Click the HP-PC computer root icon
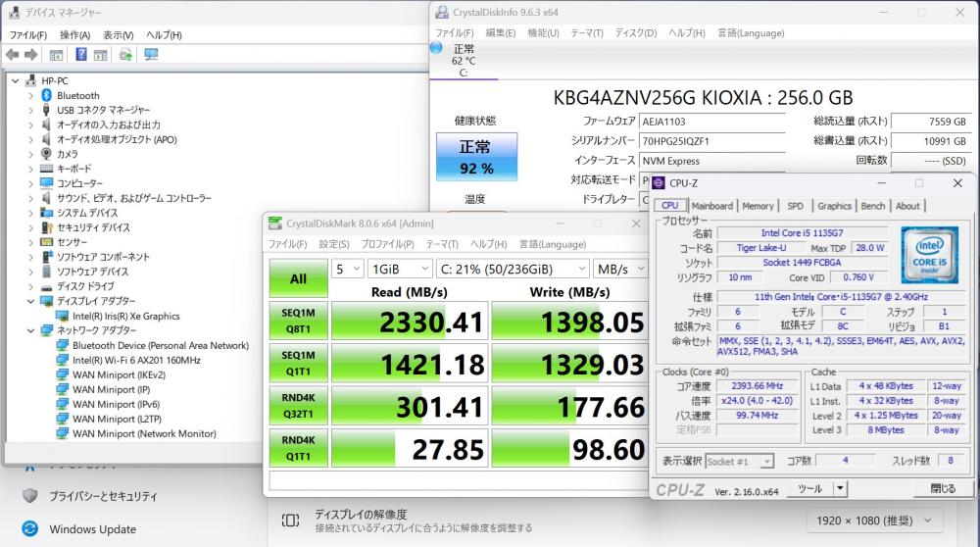The width and height of the screenshot is (980, 547). [x=31, y=80]
